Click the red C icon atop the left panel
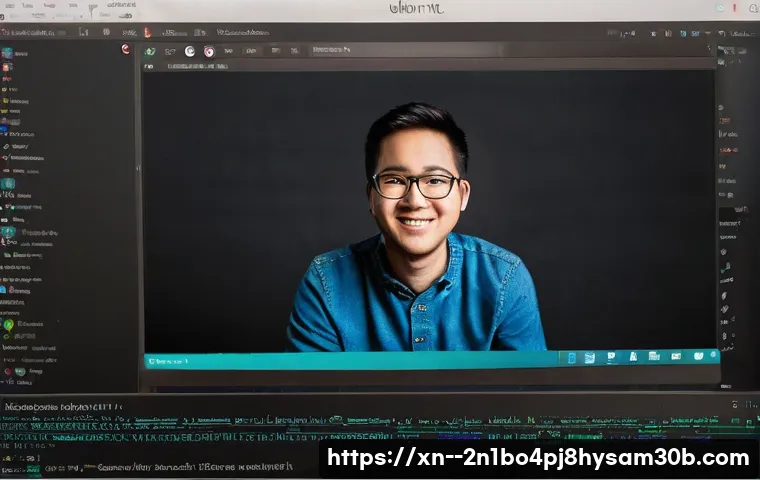 tap(125, 49)
